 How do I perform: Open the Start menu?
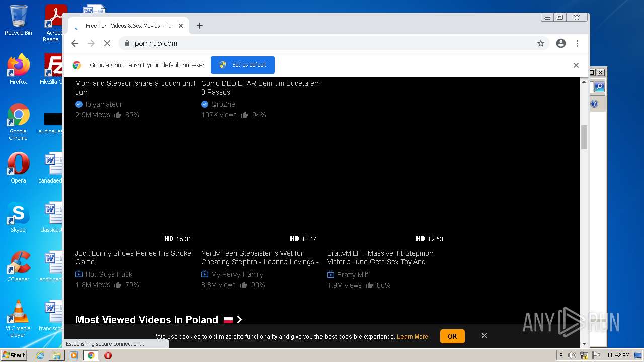point(14,355)
